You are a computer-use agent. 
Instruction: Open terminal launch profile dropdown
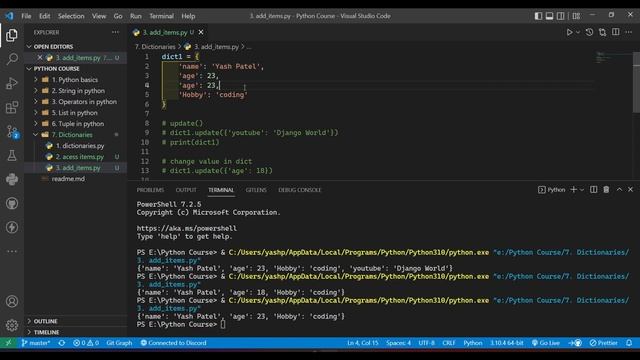(582, 190)
